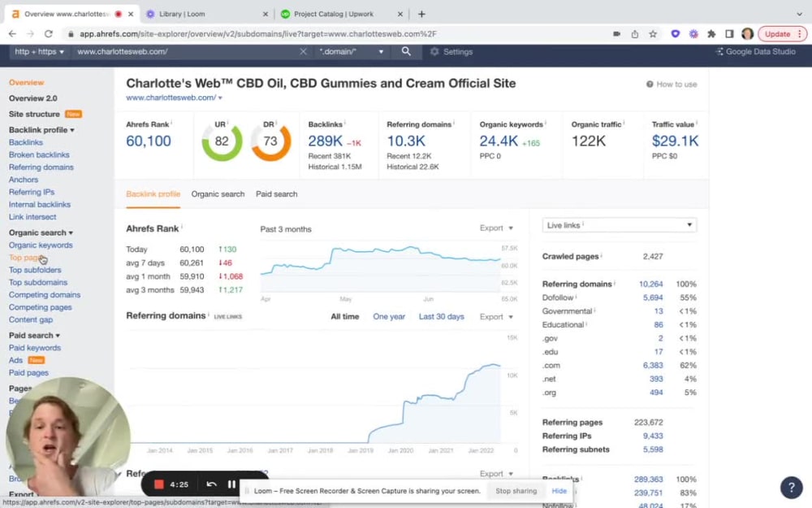Switch to the Paid search tab
This screenshot has width=812, height=508.
277,194
